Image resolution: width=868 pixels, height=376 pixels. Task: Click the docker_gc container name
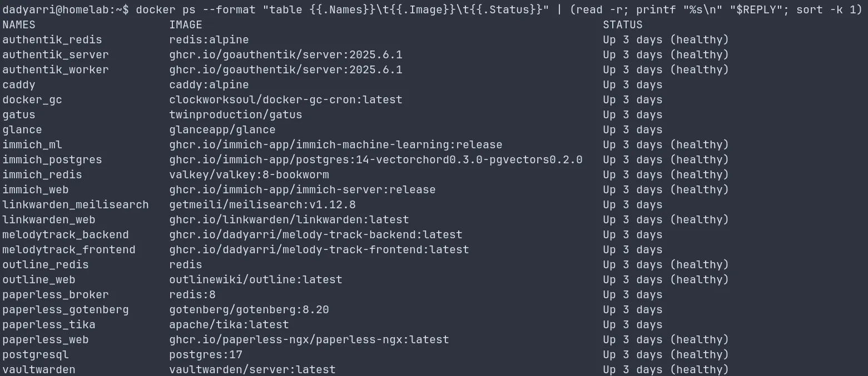click(32, 100)
